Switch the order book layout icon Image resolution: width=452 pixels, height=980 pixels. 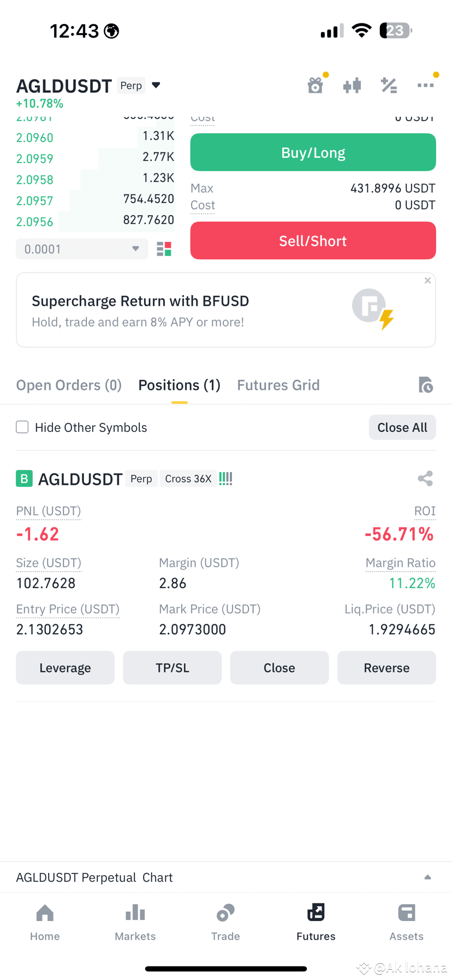click(164, 249)
